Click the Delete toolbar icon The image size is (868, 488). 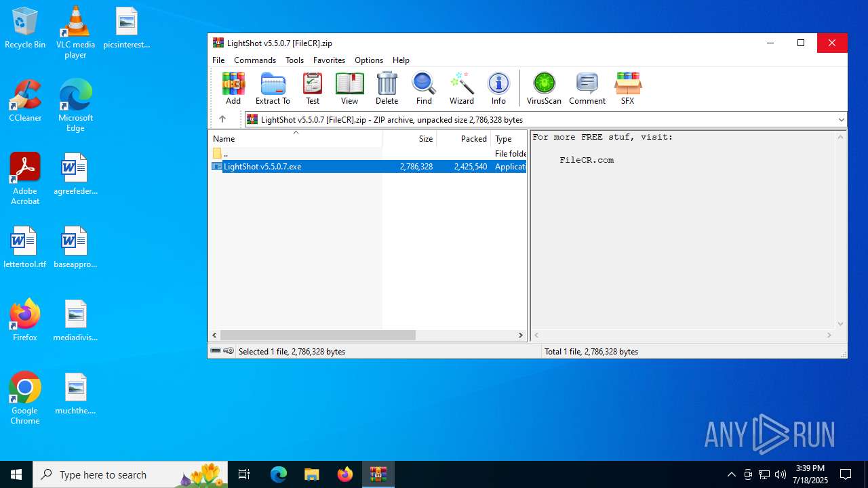point(387,89)
